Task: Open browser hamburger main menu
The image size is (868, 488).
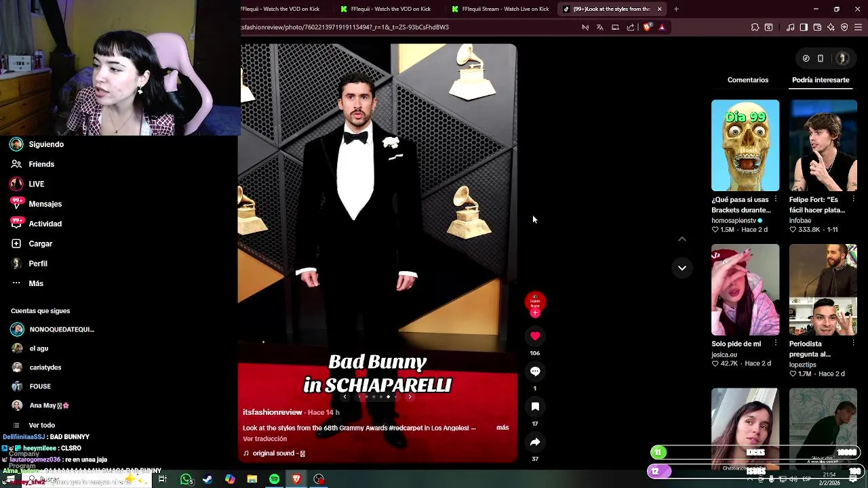Action: click(x=859, y=27)
